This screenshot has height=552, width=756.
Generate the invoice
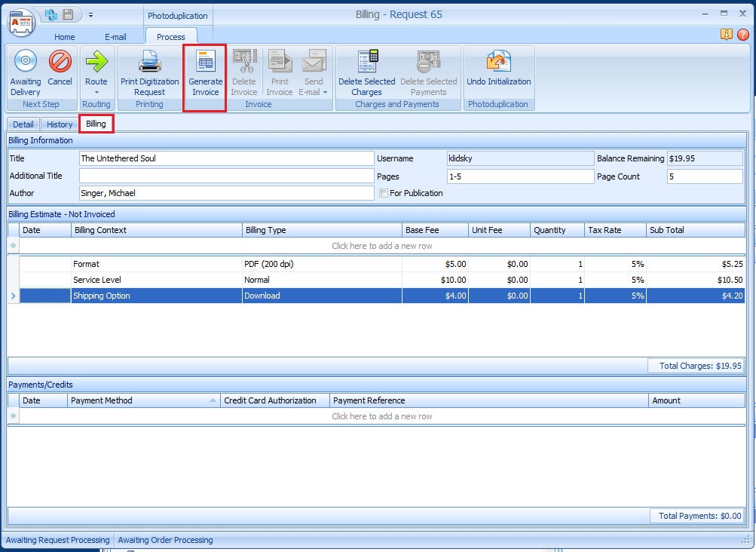point(205,74)
